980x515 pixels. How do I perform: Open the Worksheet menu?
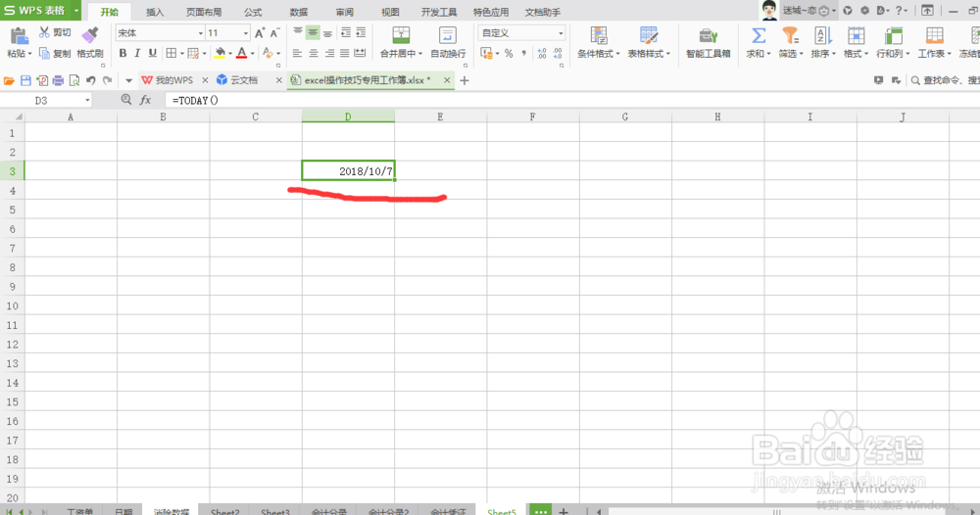[934, 42]
